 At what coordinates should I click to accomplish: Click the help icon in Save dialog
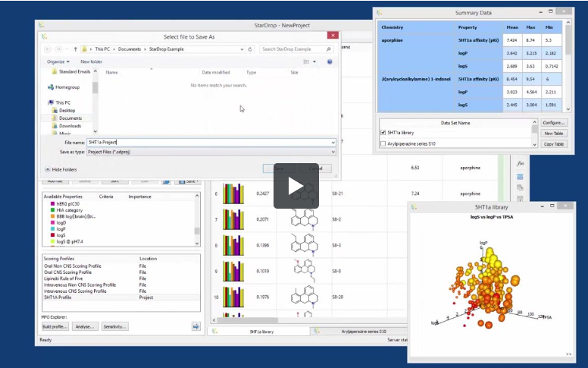[x=330, y=61]
